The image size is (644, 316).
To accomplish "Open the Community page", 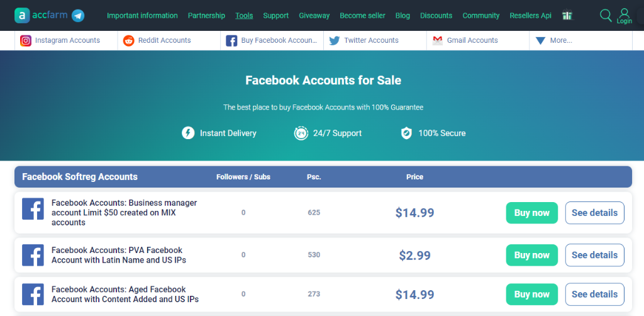I will click(481, 16).
